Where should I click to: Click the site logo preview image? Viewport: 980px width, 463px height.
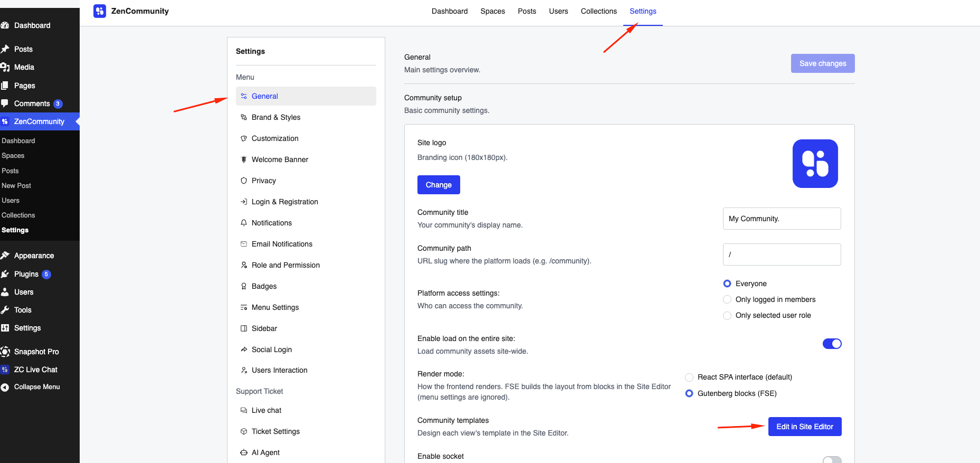point(815,164)
